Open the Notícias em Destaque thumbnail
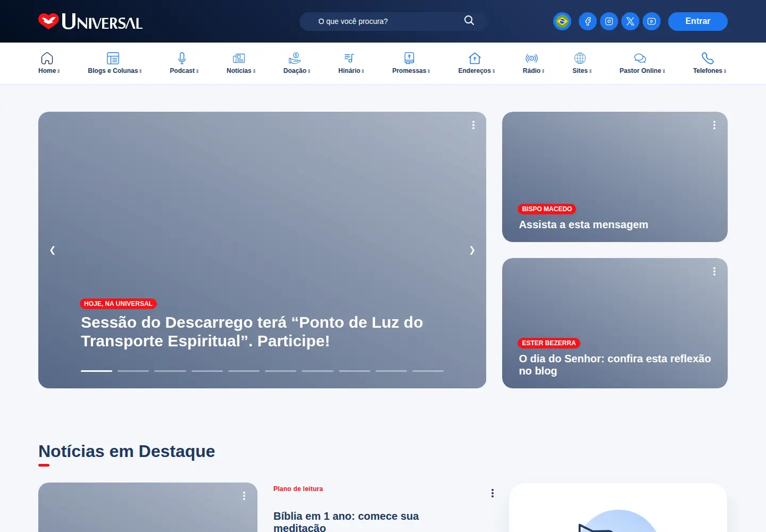The width and height of the screenshot is (766, 532). (x=148, y=507)
